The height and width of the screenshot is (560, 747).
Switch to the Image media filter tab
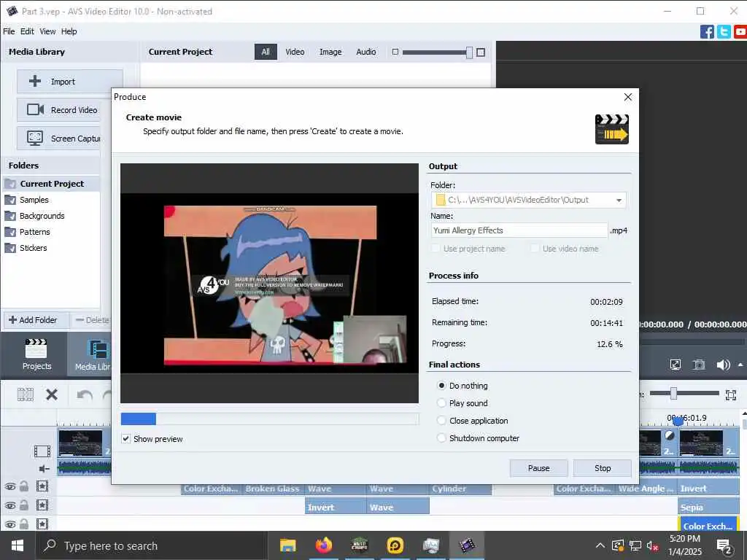[x=330, y=52]
